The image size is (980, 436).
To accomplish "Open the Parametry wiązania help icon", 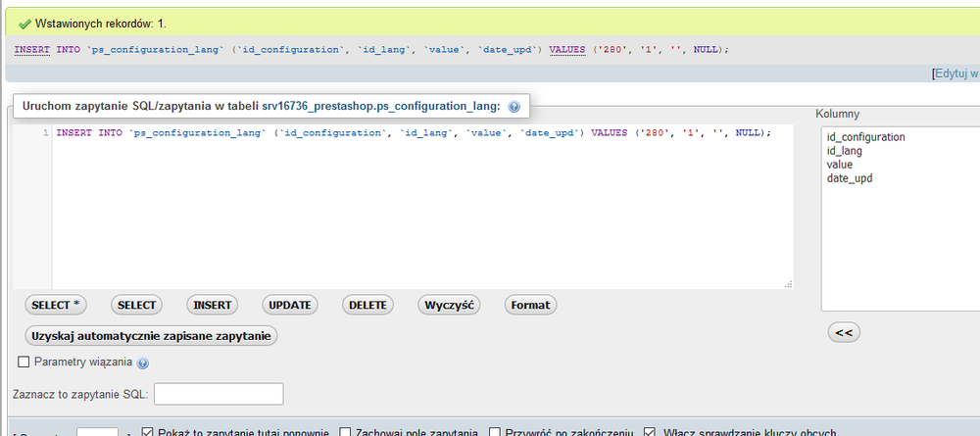I will (142, 363).
